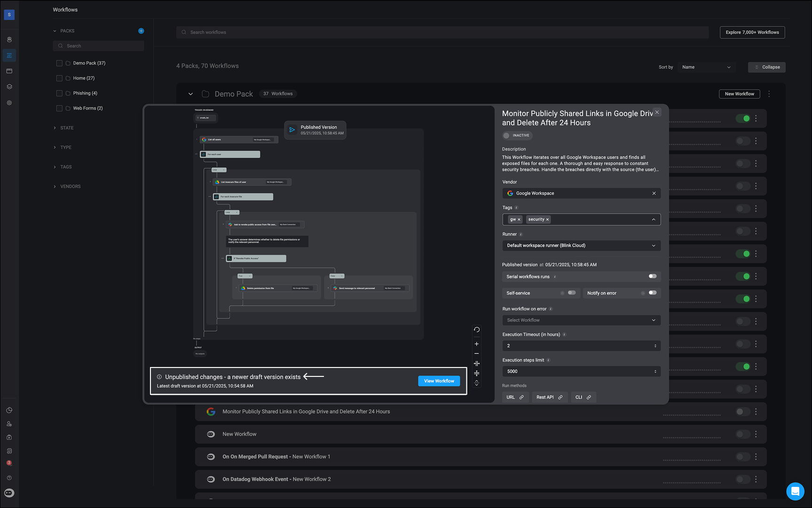This screenshot has width=812, height=508.
Task: Open the Runner dropdown
Action: (581, 245)
